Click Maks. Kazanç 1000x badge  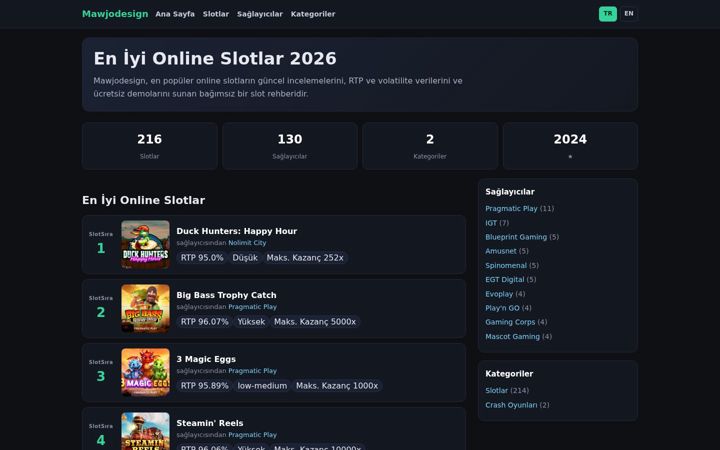(337, 386)
